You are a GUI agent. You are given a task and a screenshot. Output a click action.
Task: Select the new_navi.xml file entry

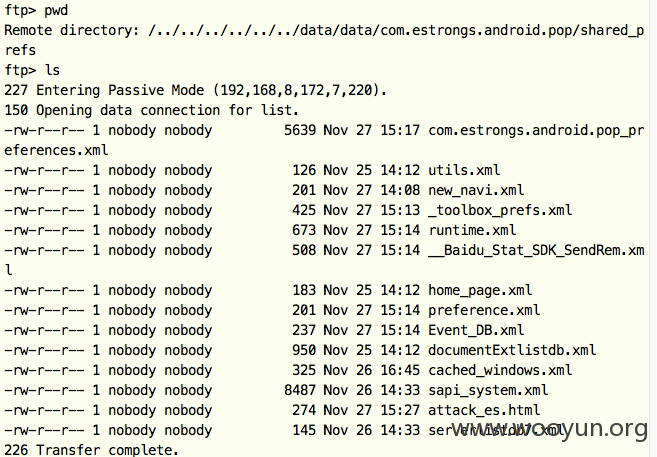[476, 190]
